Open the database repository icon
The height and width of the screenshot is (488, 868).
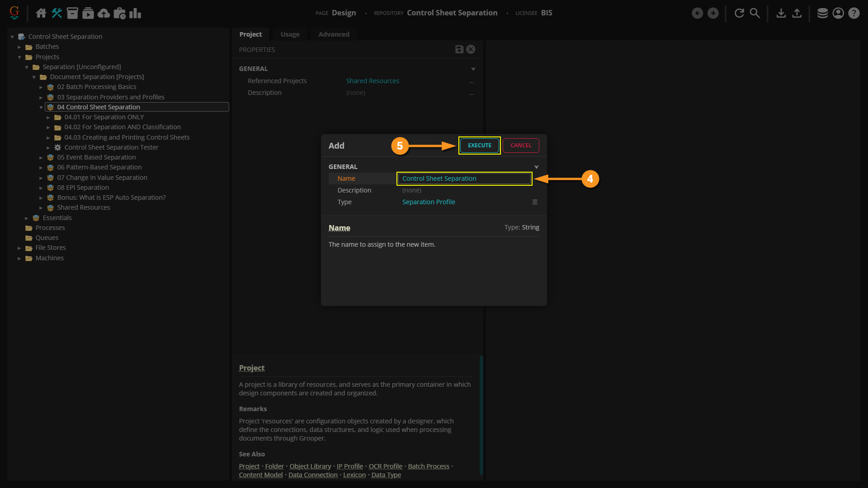[x=822, y=13]
